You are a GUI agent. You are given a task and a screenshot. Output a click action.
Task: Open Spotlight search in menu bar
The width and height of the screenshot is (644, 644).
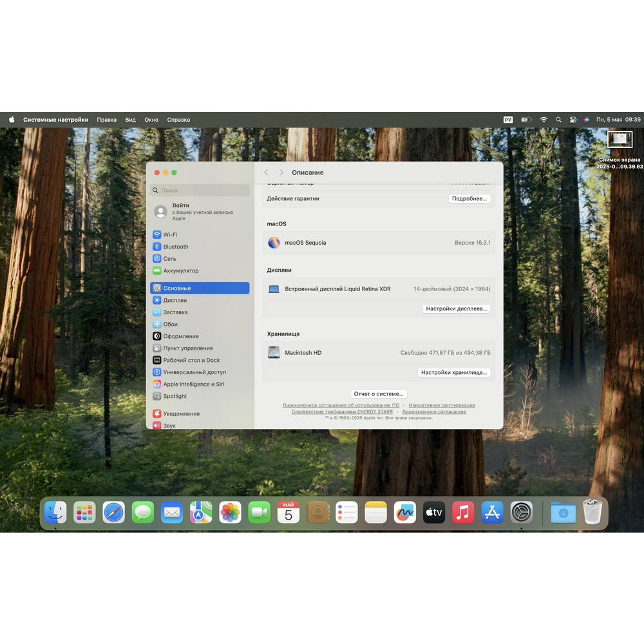pos(558,120)
